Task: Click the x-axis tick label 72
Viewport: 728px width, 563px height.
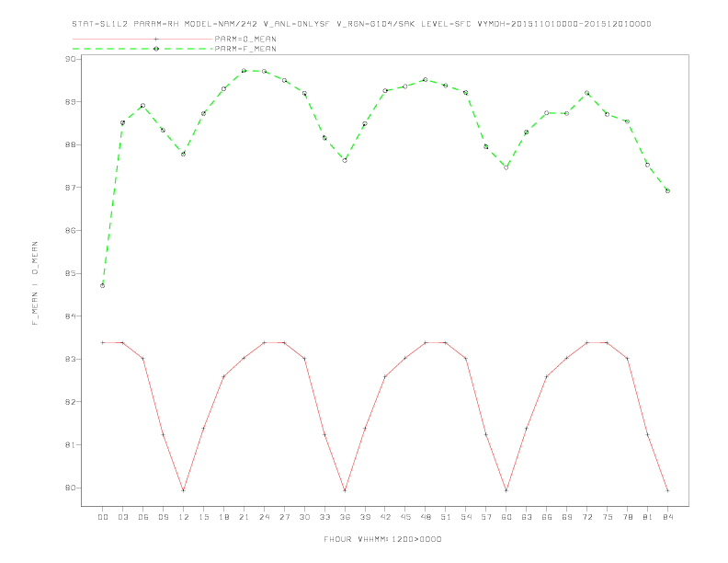Action: click(x=587, y=517)
